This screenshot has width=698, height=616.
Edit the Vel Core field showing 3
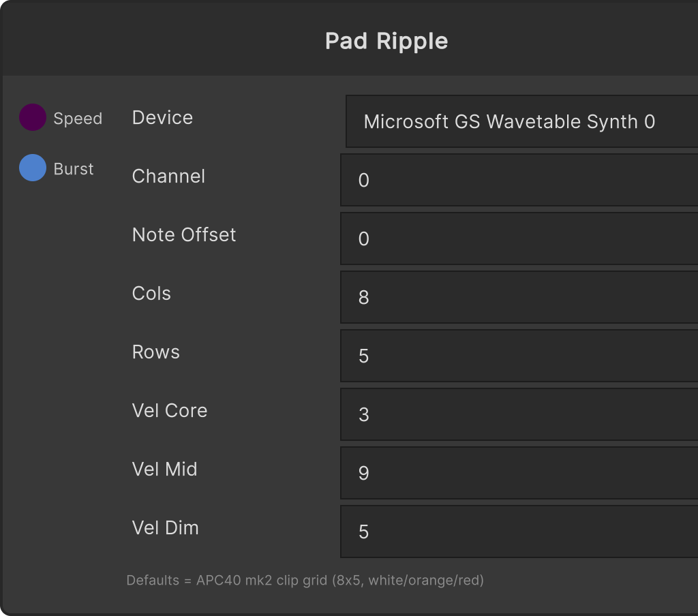519,414
